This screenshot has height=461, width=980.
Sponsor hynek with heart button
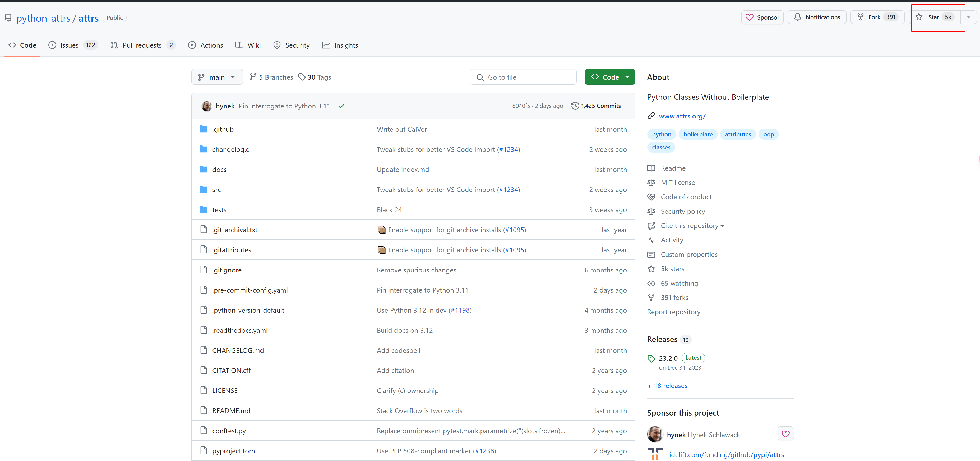pyautogui.click(x=785, y=434)
